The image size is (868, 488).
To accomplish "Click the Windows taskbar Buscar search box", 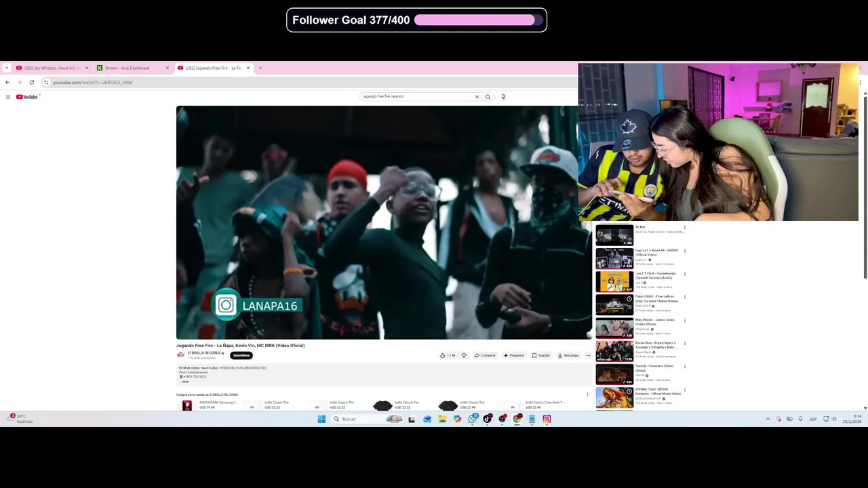I will 365,419.
